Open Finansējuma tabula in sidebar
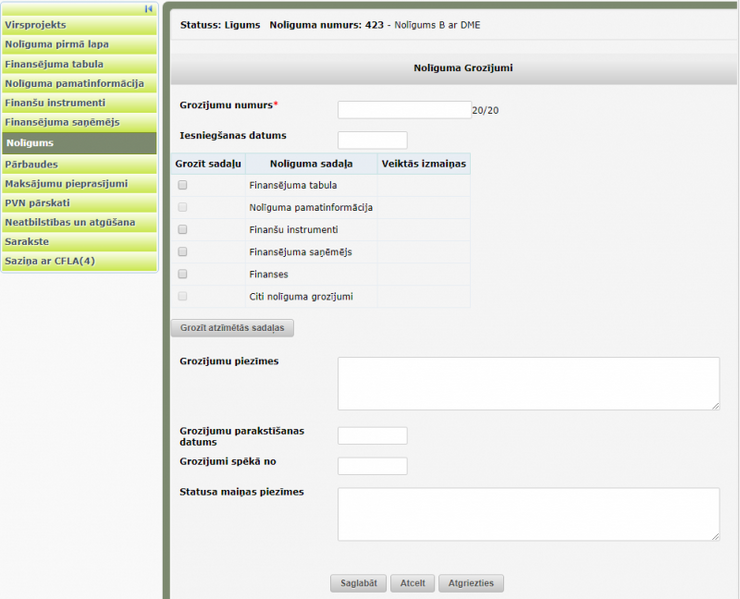 coord(79,64)
